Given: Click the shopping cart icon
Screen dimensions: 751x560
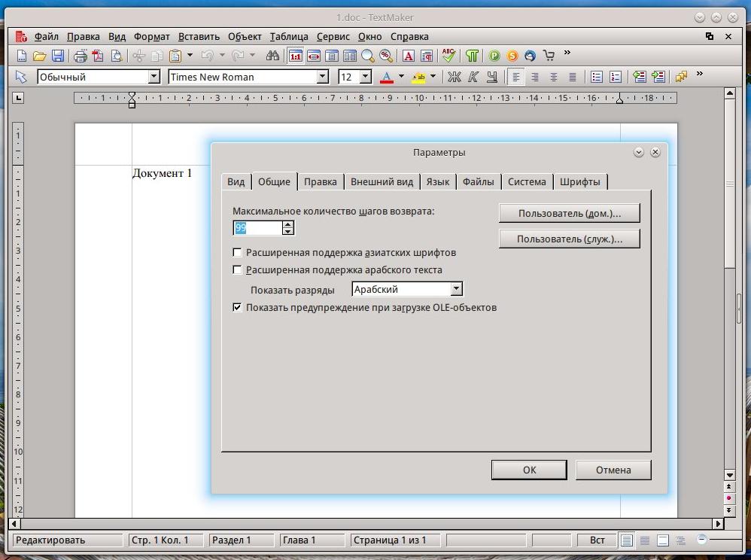Looking at the screenshot, I should [549, 56].
